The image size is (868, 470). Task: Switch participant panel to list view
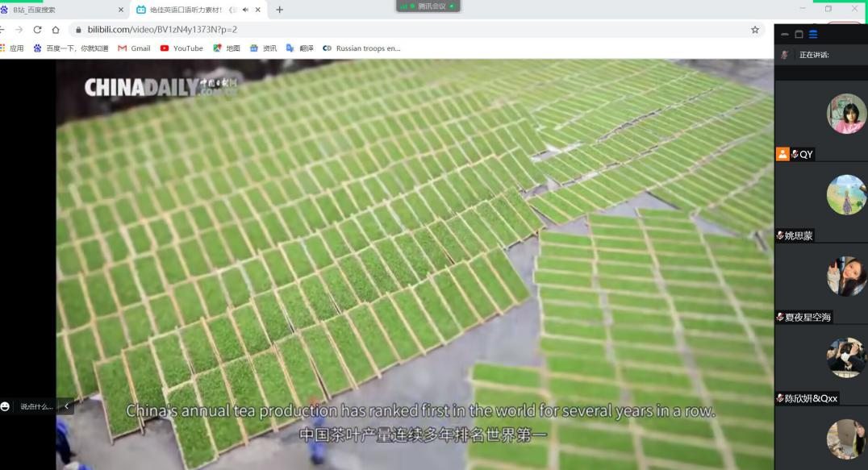click(x=812, y=35)
